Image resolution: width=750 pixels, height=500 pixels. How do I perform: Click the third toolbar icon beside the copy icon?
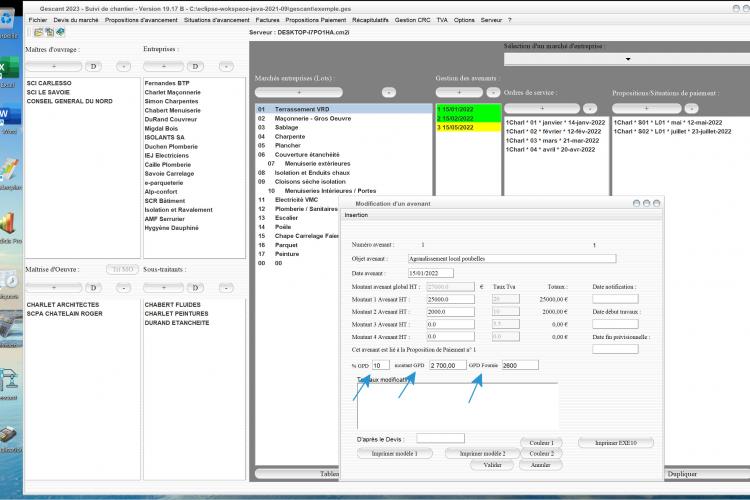point(60,32)
